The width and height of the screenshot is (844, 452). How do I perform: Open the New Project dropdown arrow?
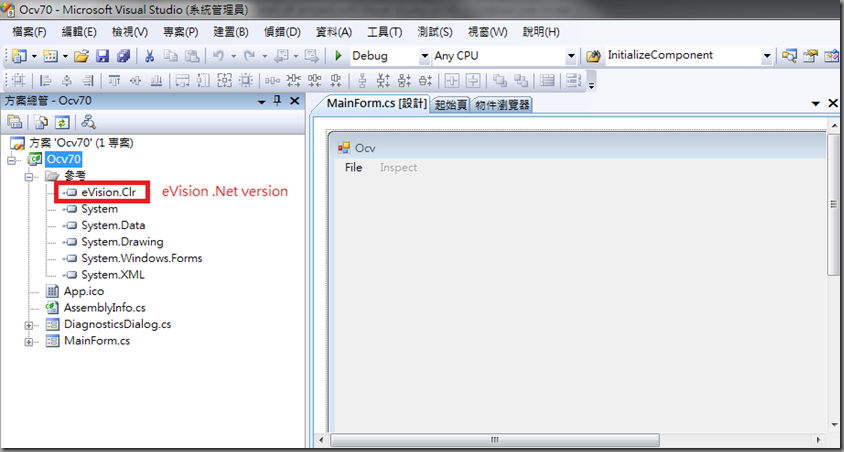[x=34, y=56]
